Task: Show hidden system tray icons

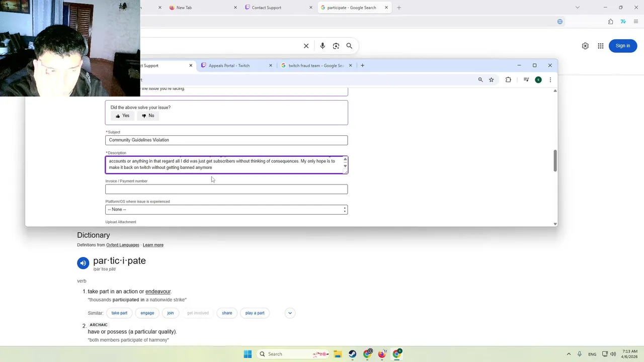Action: [569, 354]
